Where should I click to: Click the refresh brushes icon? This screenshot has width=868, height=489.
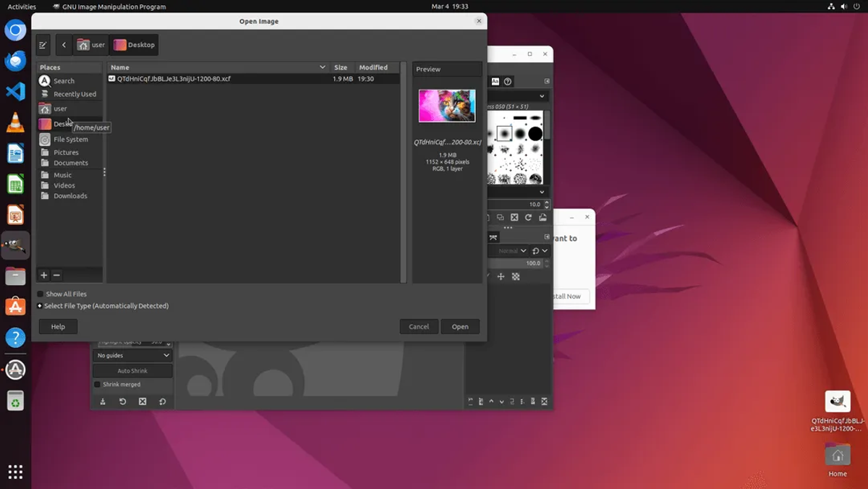(528, 217)
